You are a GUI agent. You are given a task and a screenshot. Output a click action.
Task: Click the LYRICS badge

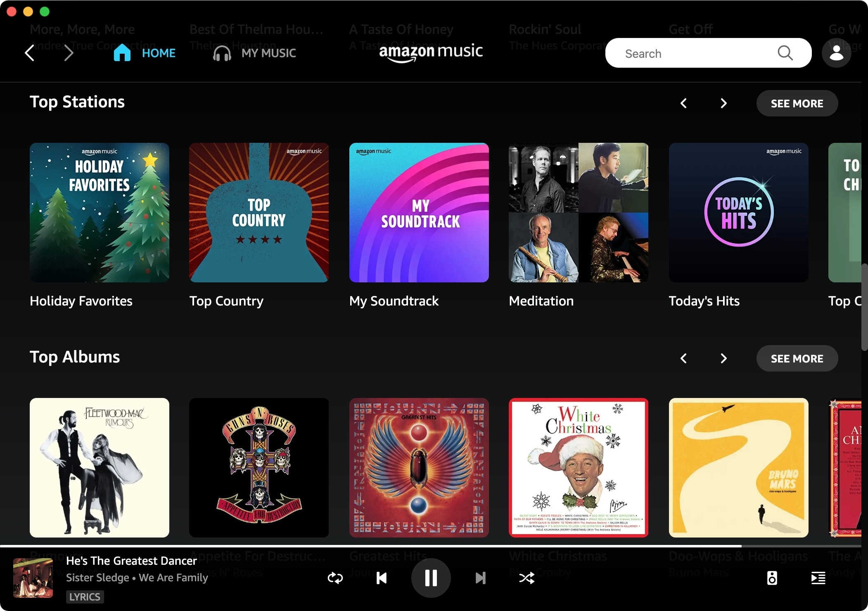[x=85, y=597]
